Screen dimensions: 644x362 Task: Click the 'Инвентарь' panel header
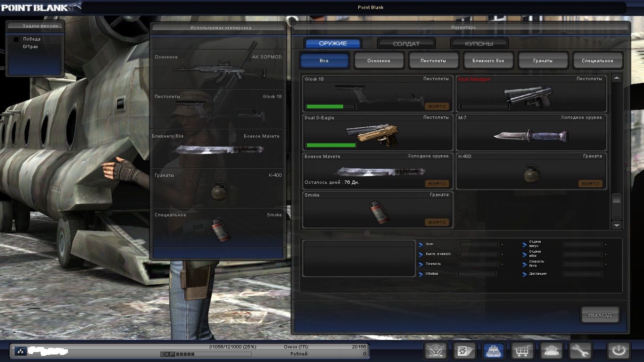460,28
